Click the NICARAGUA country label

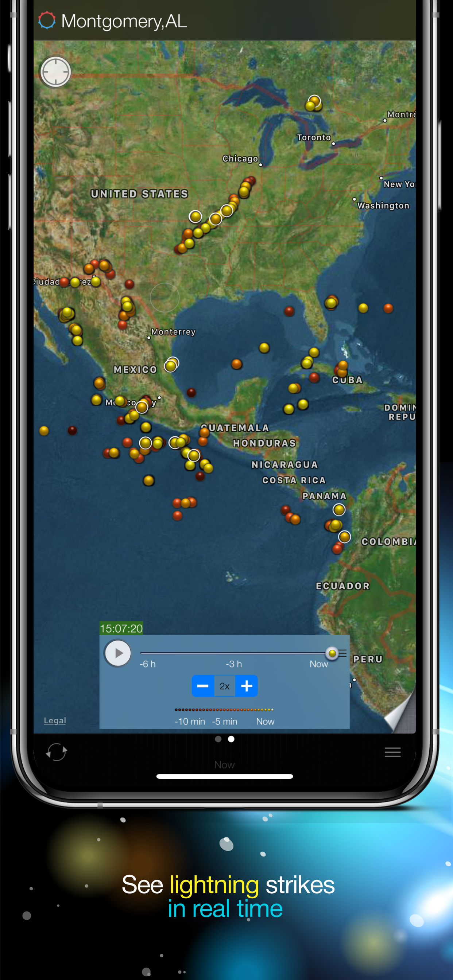(x=284, y=464)
